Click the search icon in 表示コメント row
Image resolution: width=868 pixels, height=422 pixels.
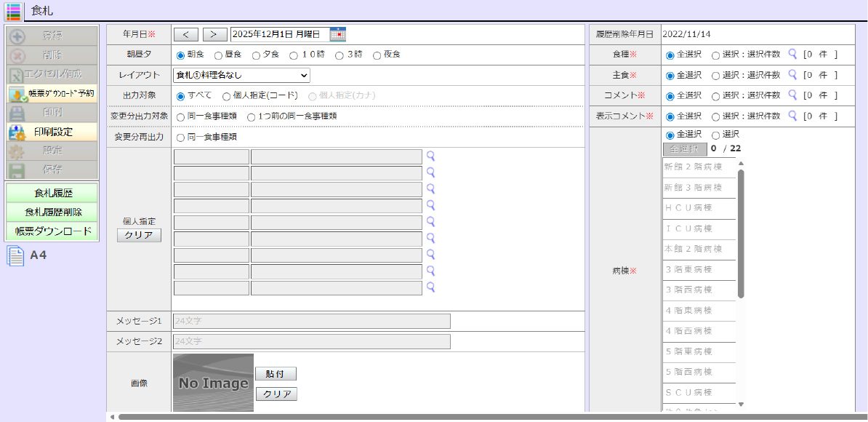coord(792,116)
